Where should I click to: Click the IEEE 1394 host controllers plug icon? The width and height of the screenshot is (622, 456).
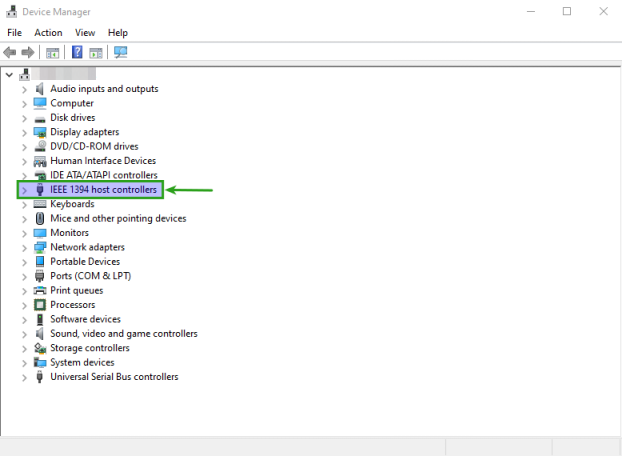coord(40,190)
